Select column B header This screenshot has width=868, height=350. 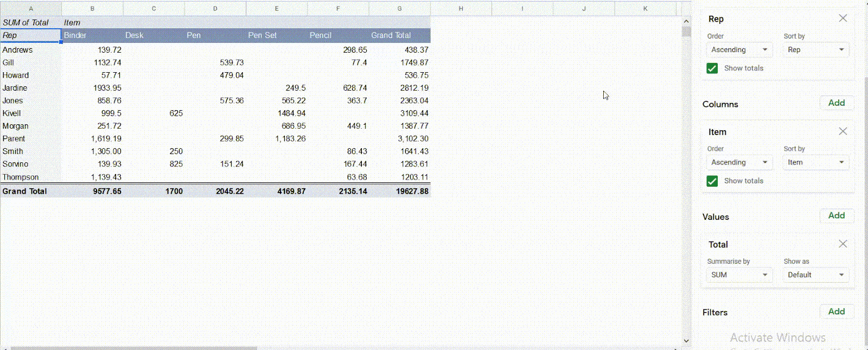(92, 9)
